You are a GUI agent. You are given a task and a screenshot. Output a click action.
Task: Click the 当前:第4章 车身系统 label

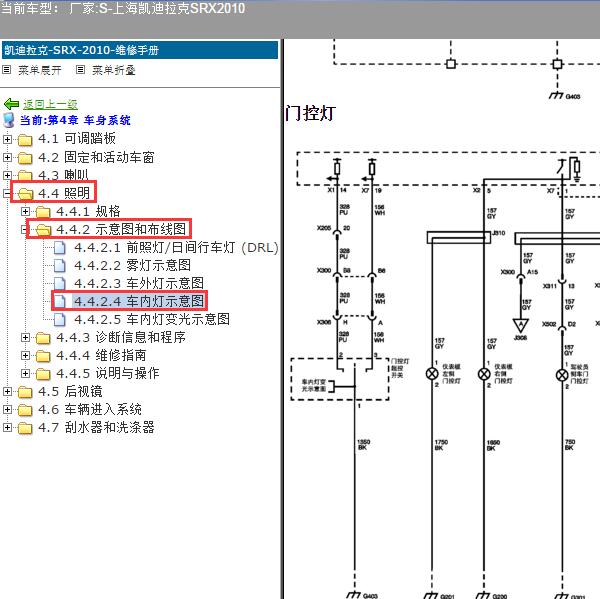point(75,120)
